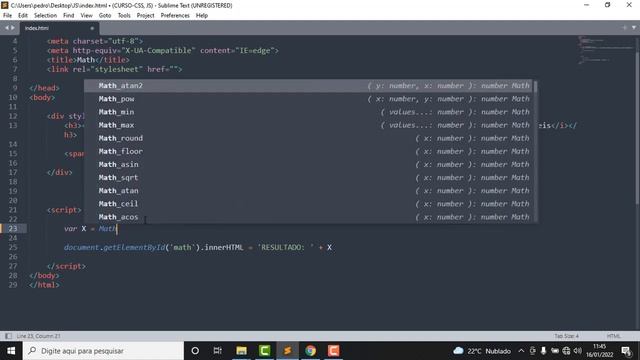Switch to Sublime Text taskbar icon
This screenshot has height=360, width=640.
[x=287, y=351]
